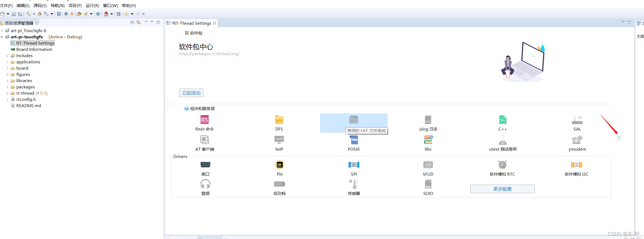This screenshot has height=239, width=644.
Task: Collapse all in project explorer
Action: [133, 23]
